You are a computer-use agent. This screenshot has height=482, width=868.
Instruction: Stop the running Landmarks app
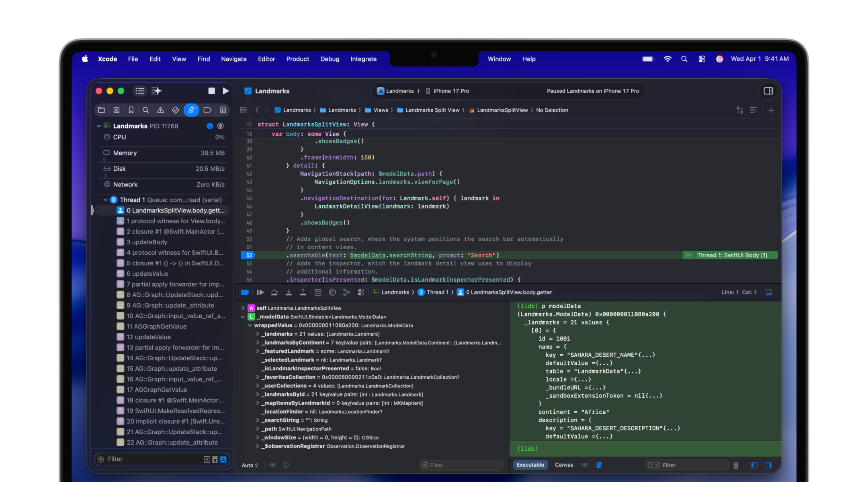(x=211, y=91)
